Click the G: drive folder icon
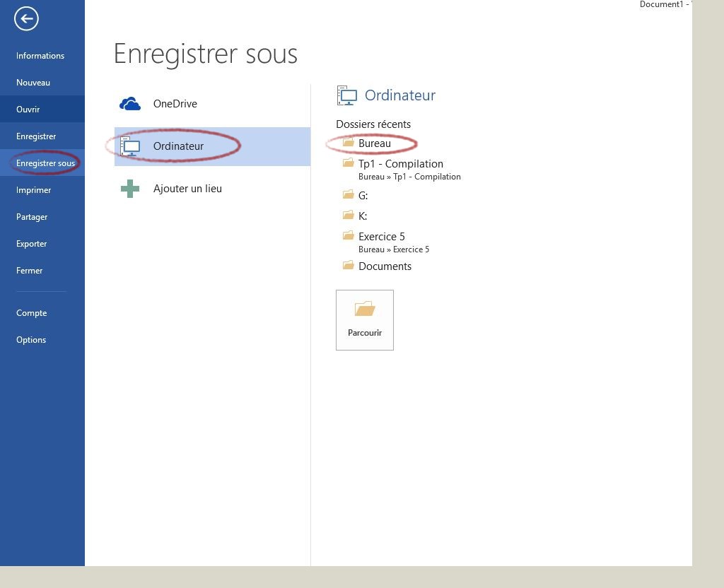The image size is (724, 588). (x=348, y=194)
